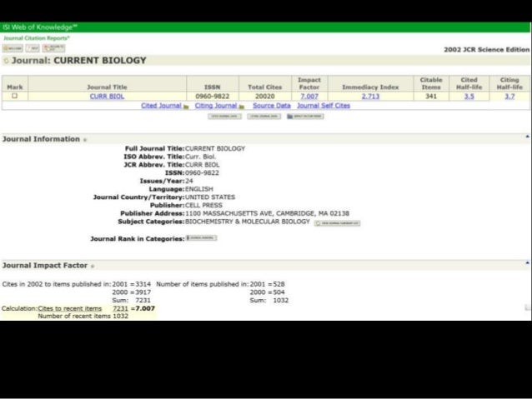Click the icon before Journal: CURRENT BIOLOGY heading
The image size is (532, 399).
pyautogui.click(x=6, y=61)
